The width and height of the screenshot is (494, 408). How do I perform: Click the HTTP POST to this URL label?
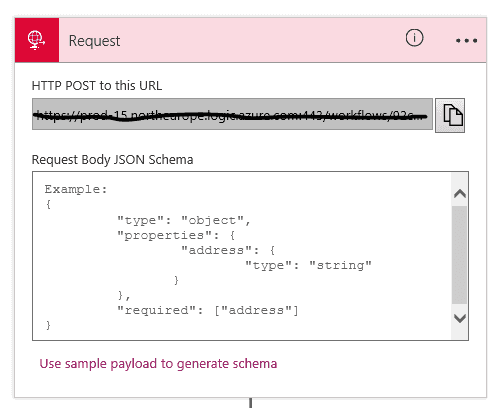click(97, 86)
